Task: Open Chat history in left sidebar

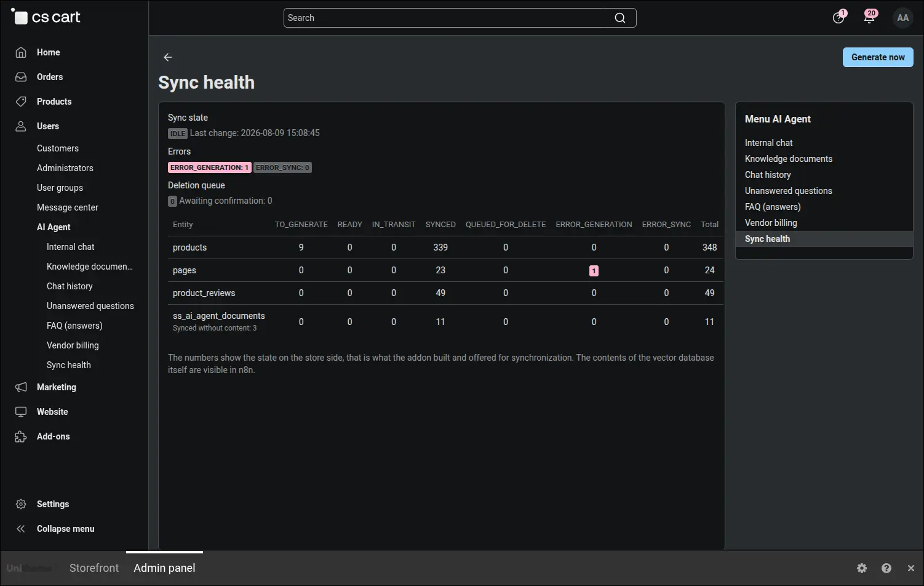Action: (70, 286)
